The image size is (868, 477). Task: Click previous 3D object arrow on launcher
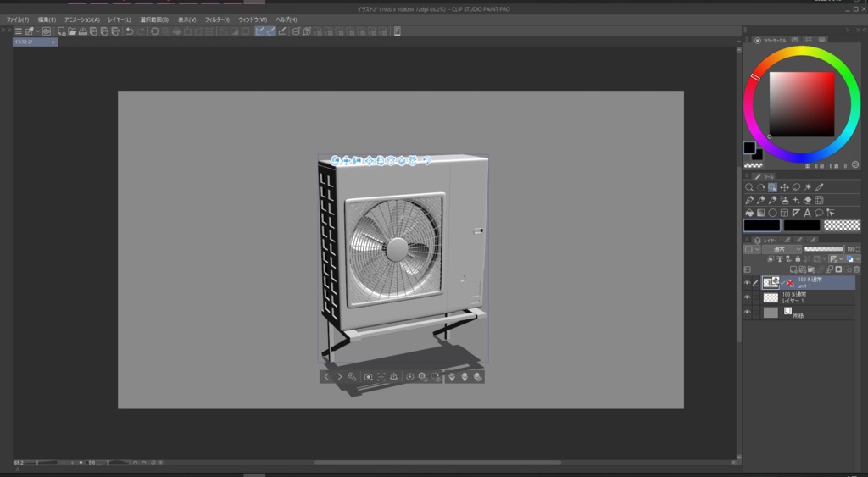326,377
